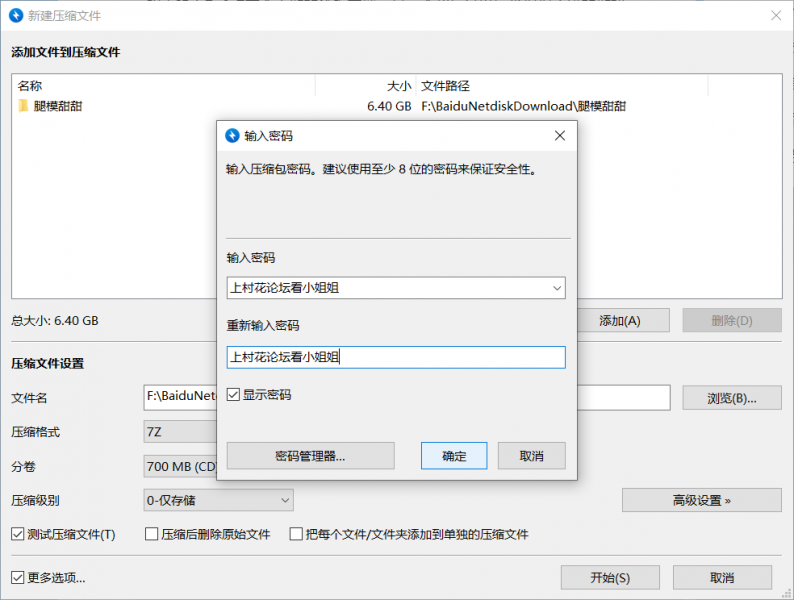Check 把每个文件/文件夹添加到单独的压缩文件 option
Screen dimensions: 794x600
[296, 534]
